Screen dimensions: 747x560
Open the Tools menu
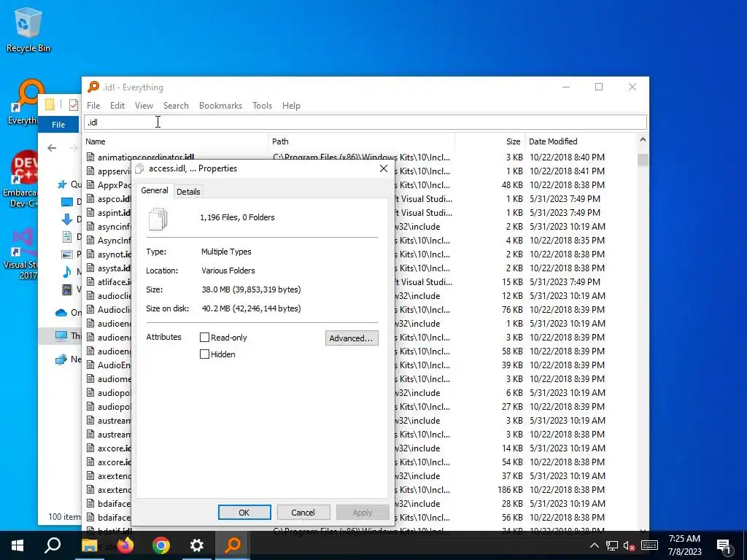click(x=262, y=106)
